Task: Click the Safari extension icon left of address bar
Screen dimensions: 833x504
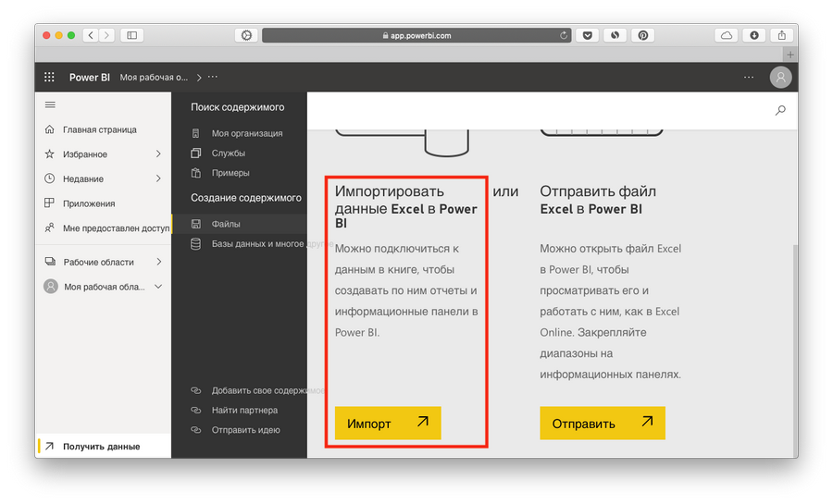Action: point(246,35)
